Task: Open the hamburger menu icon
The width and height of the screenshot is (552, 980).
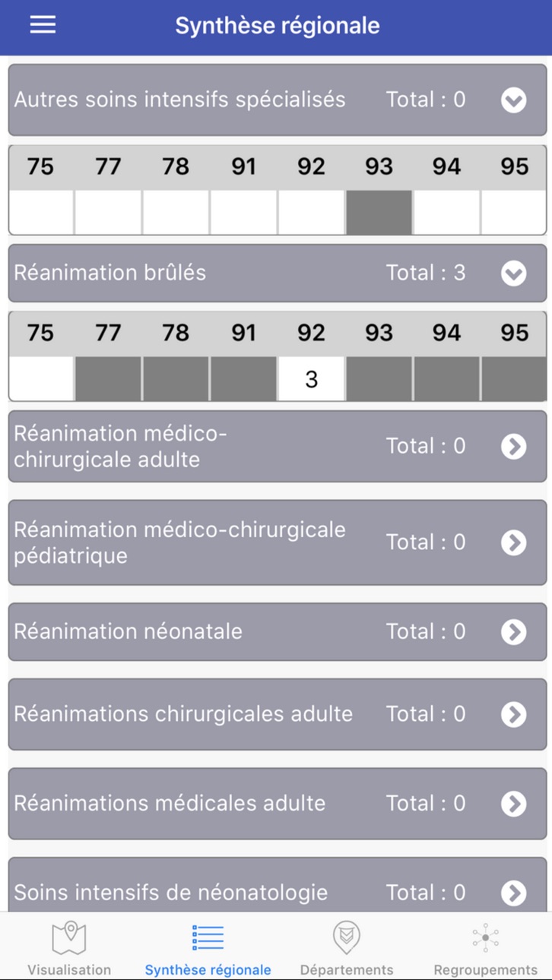Action: coord(43,24)
